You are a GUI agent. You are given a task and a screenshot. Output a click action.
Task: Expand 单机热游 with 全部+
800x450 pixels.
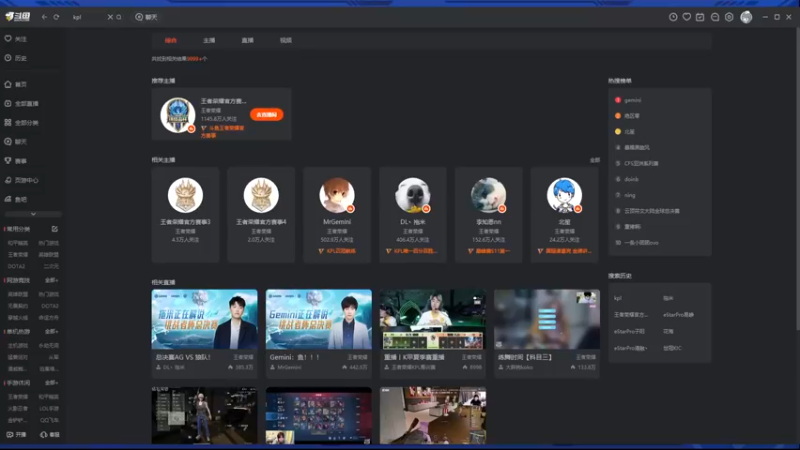pyautogui.click(x=52, y=332)
